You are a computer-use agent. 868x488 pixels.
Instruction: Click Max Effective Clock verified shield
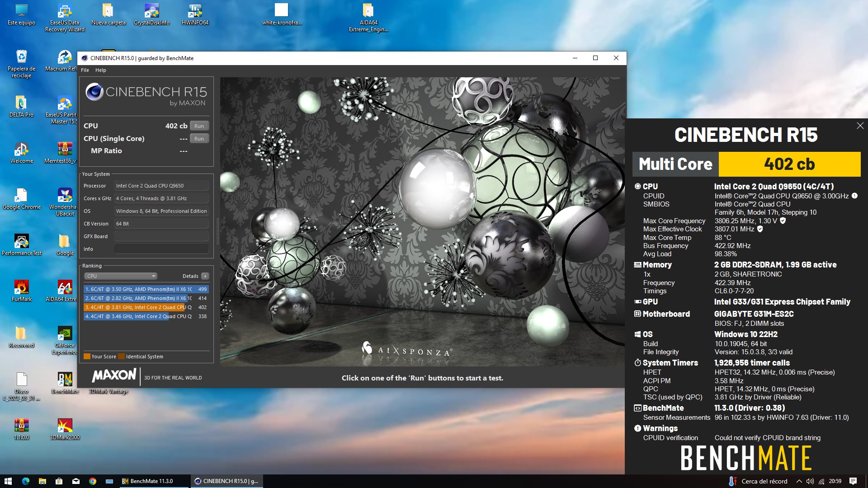[x=760, y=229]
